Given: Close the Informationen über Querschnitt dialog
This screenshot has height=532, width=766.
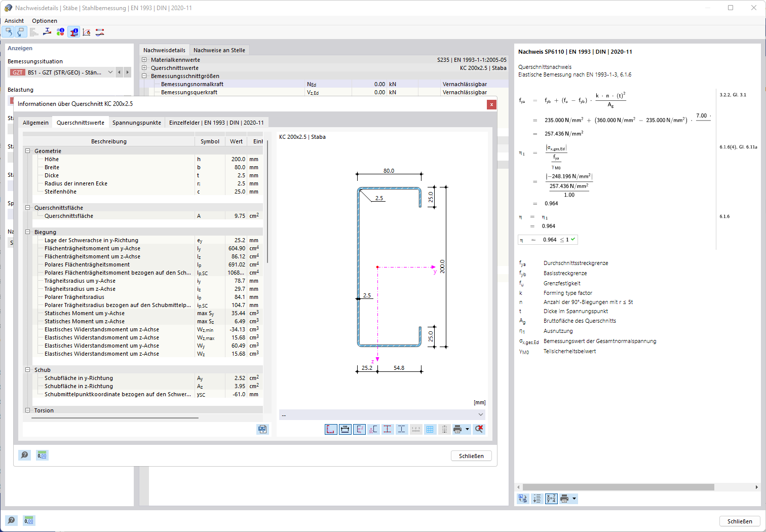Looking at the screenshot, I should pos(491,104).
